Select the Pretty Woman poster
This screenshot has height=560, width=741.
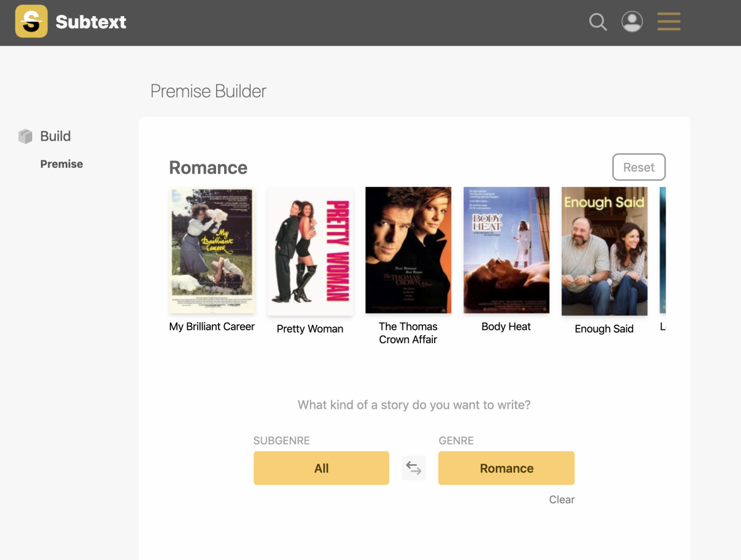[310, 251]
